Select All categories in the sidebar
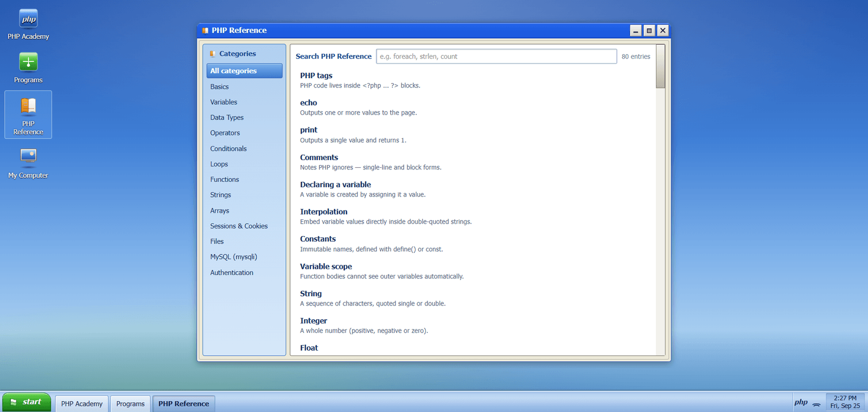This screenshot has width=868, height=412. 244,71
